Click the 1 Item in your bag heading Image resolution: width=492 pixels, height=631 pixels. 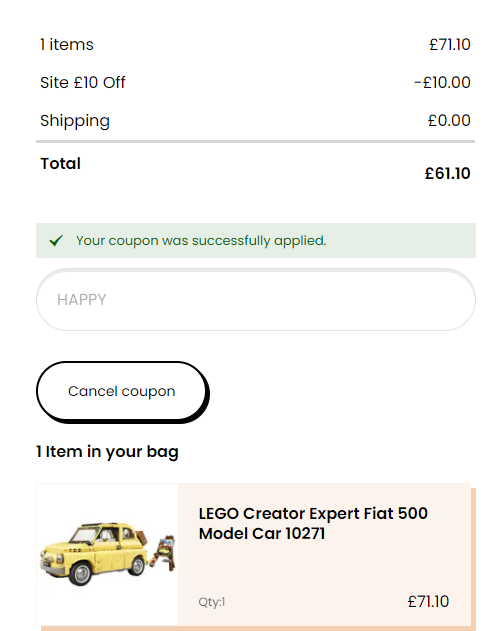coord(107,452)
